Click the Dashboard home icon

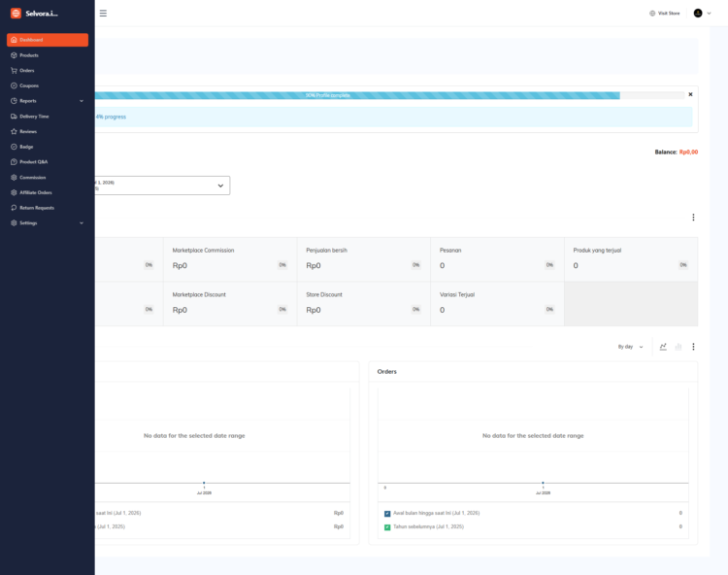[14, 40]
